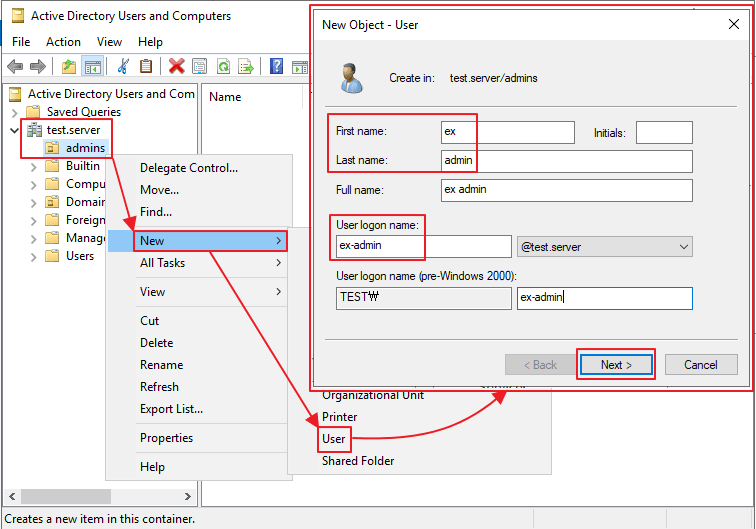Viewport: 756px width, 529px height.
Task: Click the Name column header
Action: click(x=225, y=97)
